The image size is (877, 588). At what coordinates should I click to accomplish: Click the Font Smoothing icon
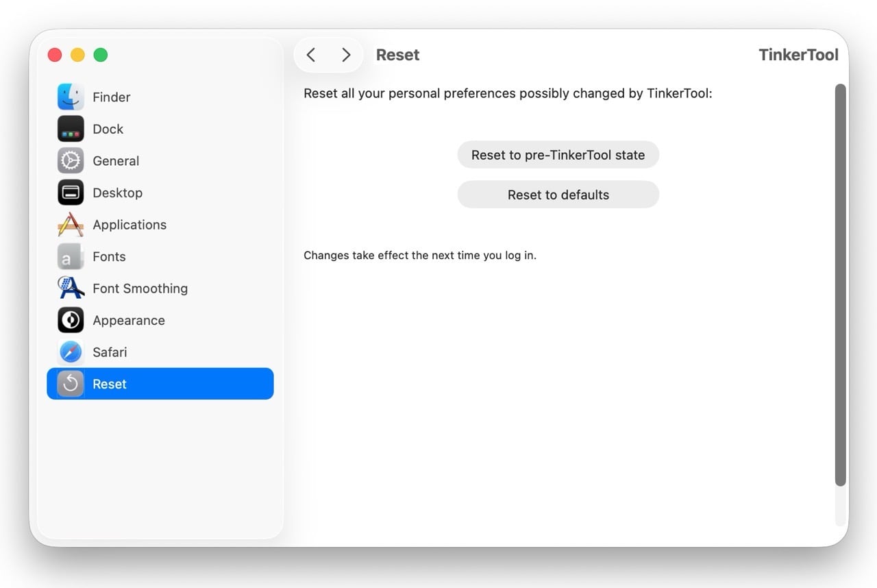71,288
